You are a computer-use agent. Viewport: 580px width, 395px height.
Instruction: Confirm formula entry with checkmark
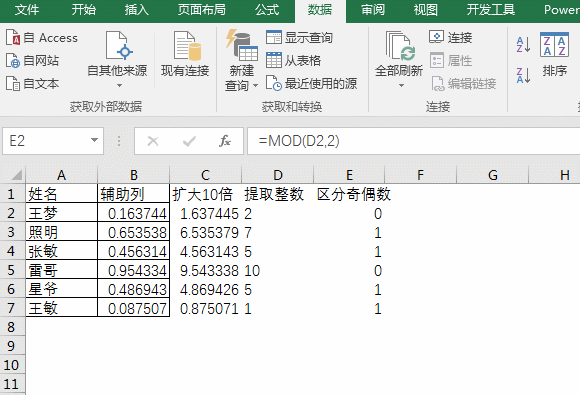click(189, 141)
